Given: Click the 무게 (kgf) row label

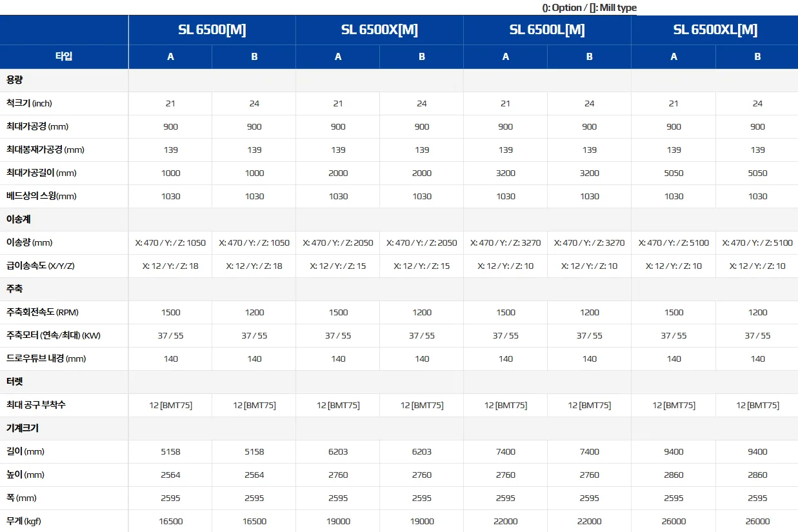Looking at the screenshot, I should pos(24,521).
